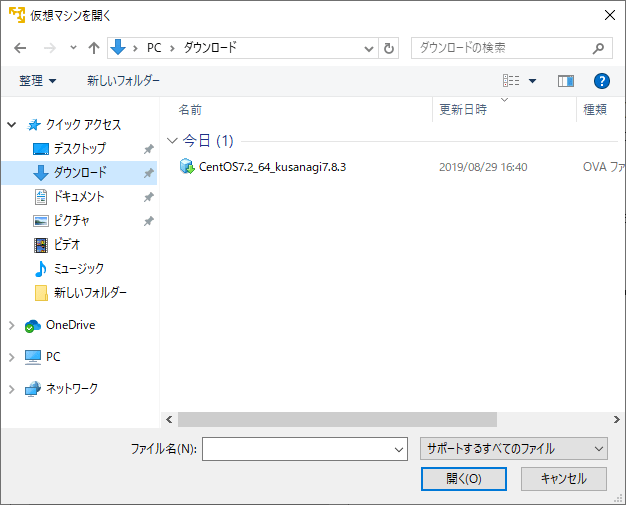The image size is (626, 505).
Task: Select CentOS7.2_64_kusanagi7.8.3 file
Action: coord(272,167)
